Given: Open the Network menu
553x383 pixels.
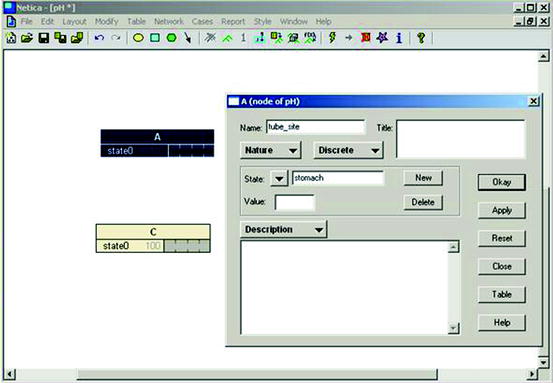Looking at the screenshot, I should tap(169, 22).
